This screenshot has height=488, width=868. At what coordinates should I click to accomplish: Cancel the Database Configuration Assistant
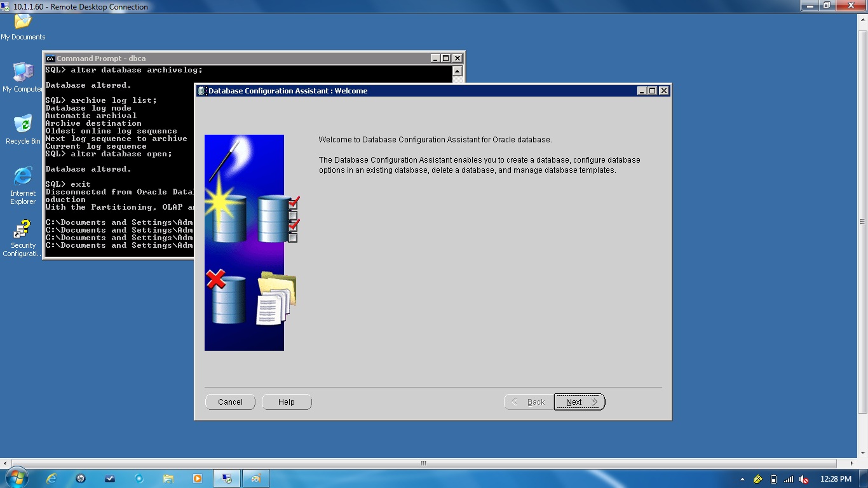[x=230, y=402]
